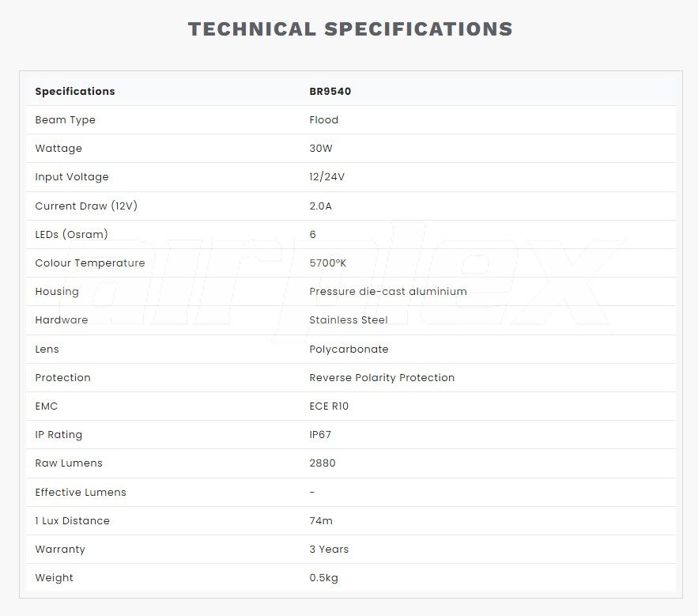
Task: Select Reverse Polarity Protection text
Action: (382, 378)
